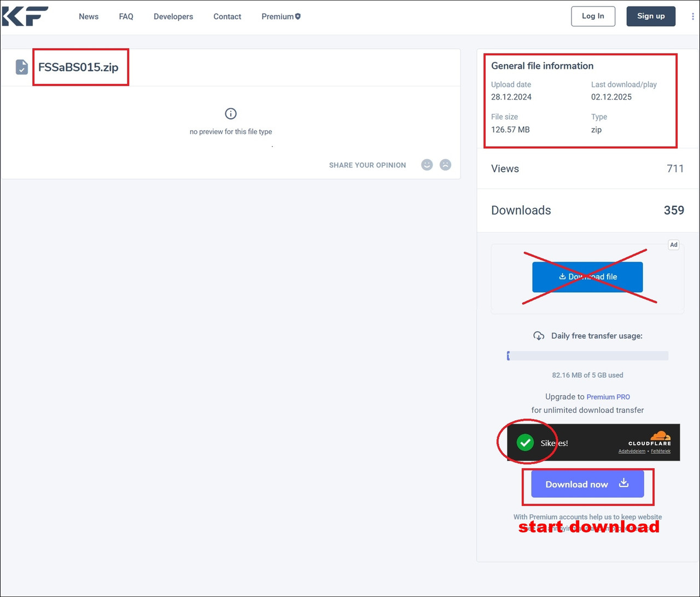Click the green Cloudflare success checkmark

[x=525, y=442]
